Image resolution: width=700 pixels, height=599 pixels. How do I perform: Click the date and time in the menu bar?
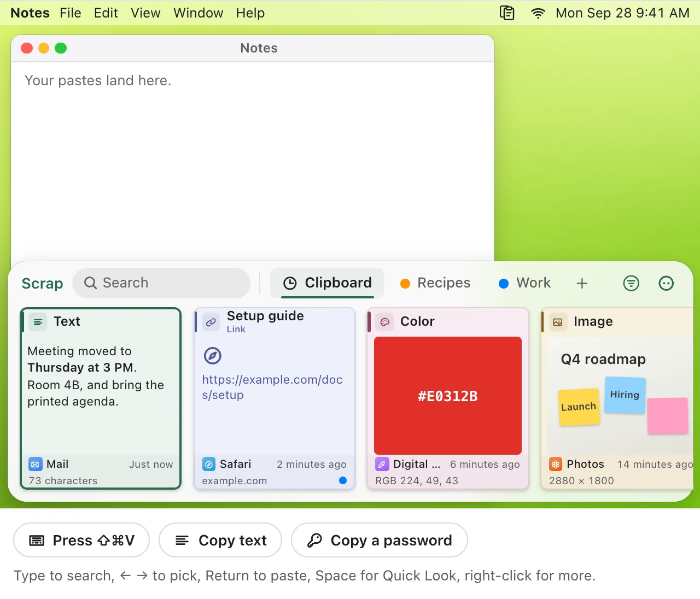coord(622,13)
